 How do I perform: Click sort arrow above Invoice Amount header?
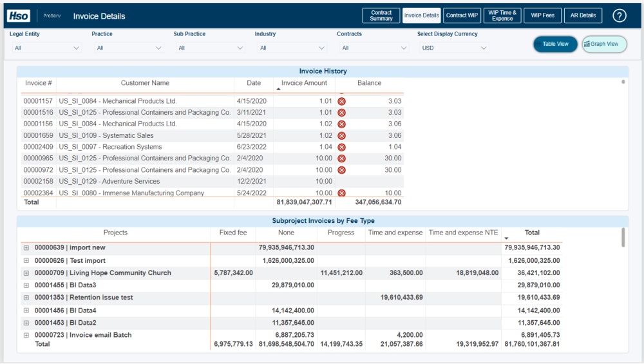pyautogui.click(x=278, y=89)
